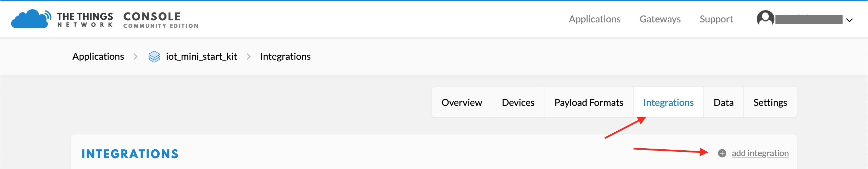Open the application Settings tab
868x169 pixels.
(770, 102)
